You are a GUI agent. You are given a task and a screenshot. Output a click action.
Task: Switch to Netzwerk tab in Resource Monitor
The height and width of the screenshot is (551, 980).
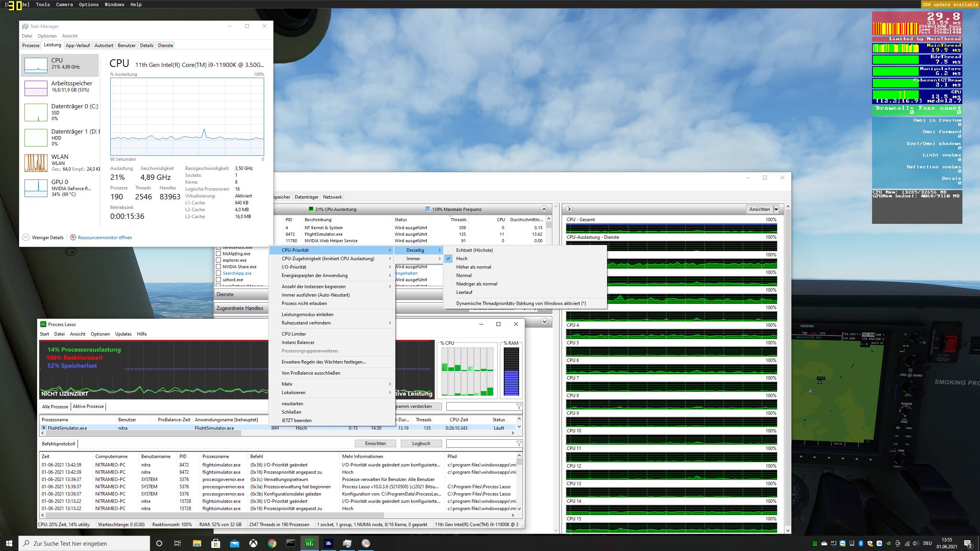(x=332, y=197)
